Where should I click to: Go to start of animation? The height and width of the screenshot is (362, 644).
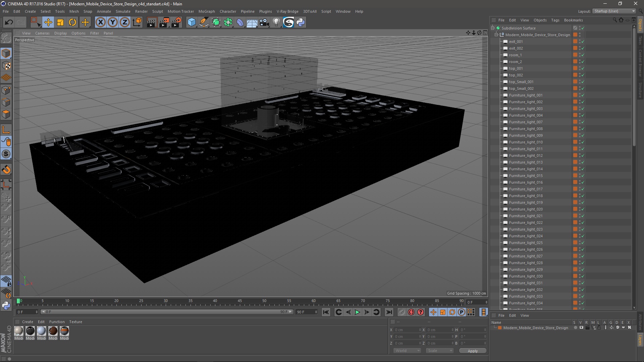(326, 312)
